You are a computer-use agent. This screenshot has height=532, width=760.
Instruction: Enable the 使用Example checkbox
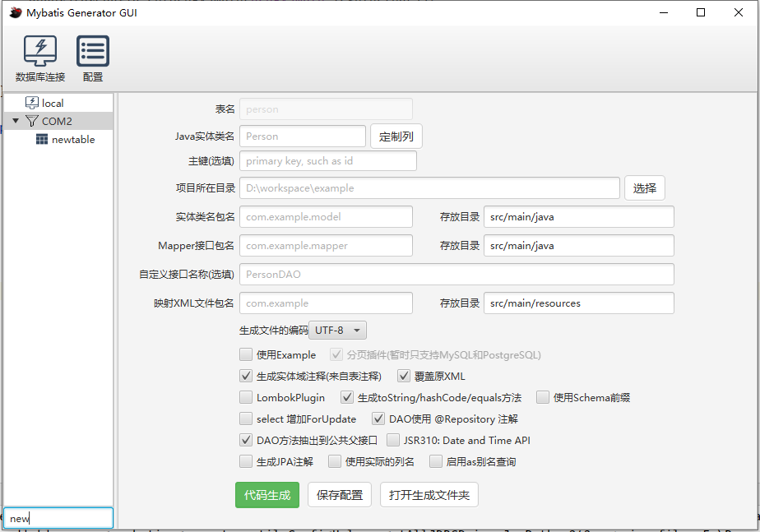(x=245, y=354)
